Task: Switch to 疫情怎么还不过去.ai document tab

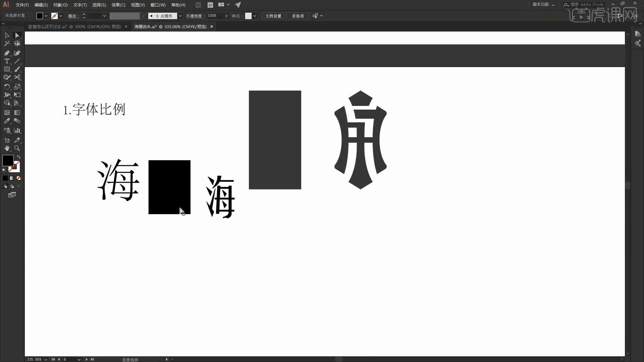Action: (x=74, y=27)
